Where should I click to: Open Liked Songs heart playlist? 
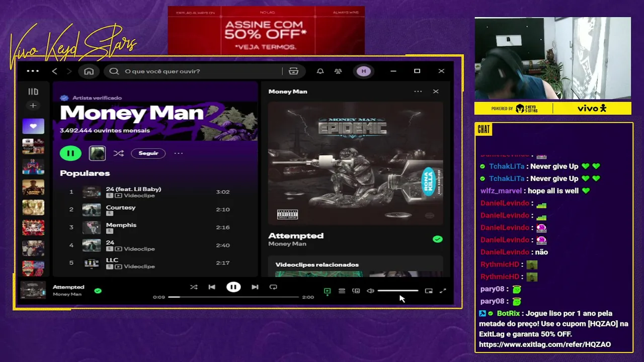tap(33, 126)
